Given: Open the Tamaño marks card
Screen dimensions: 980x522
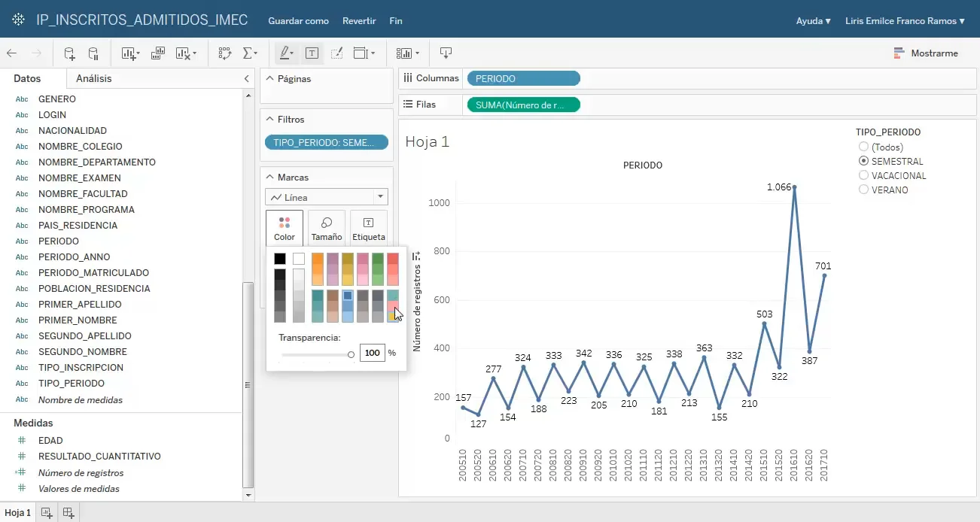Looking at the screenshot, I should [327, 229].
